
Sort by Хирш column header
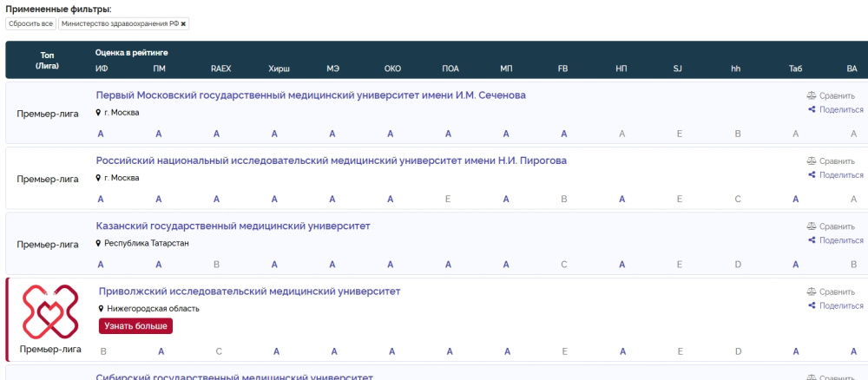(279, 69)
